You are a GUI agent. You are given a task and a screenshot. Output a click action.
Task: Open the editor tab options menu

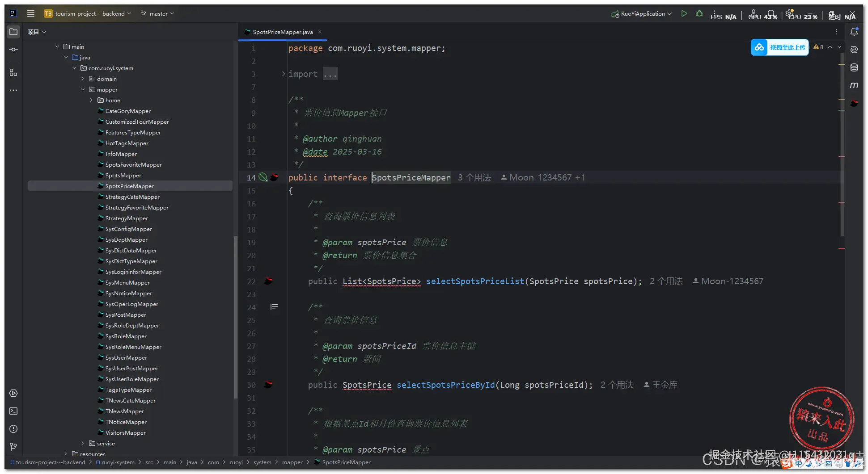836,32
